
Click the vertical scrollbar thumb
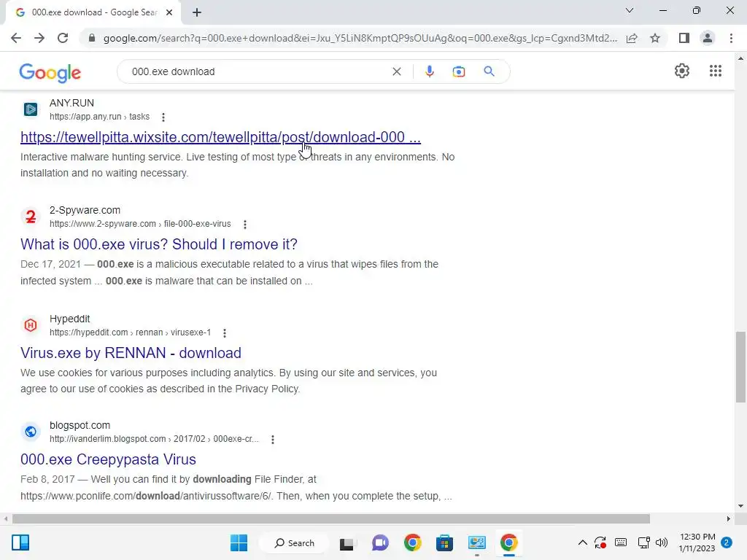pyautogui.click(x=740, y=367)
